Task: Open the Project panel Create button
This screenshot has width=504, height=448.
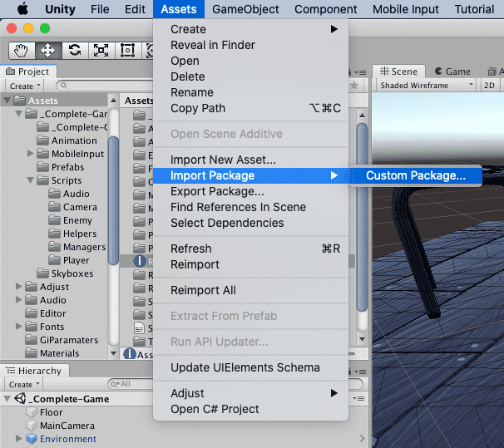Action: (24, 86)
